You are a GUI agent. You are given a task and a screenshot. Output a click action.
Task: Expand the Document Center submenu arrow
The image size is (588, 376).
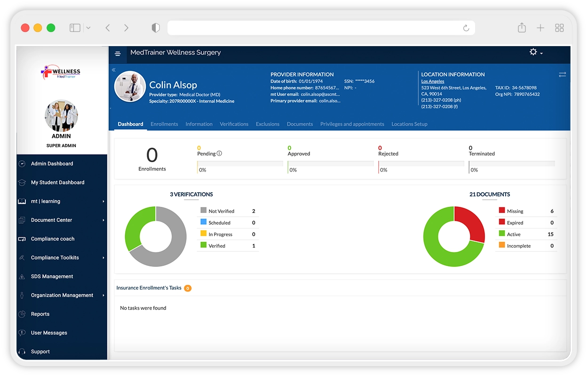[x=103, y=220]
